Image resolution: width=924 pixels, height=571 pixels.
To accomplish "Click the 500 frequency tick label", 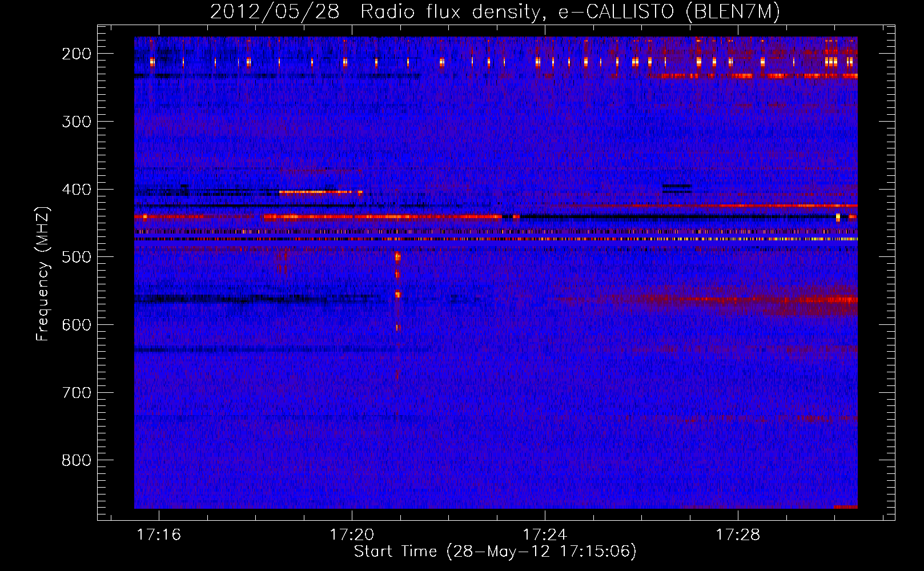I will pos(77,257).
